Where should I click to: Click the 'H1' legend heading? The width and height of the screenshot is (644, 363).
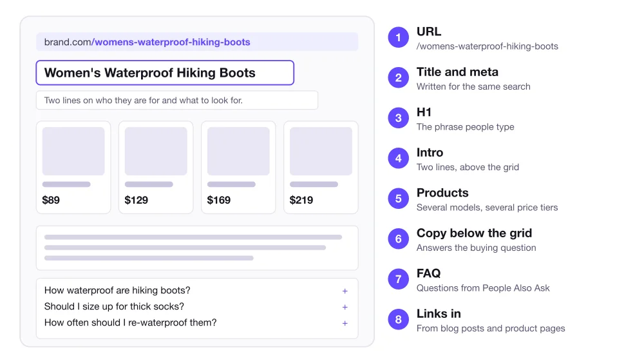[x=424, y=112]
